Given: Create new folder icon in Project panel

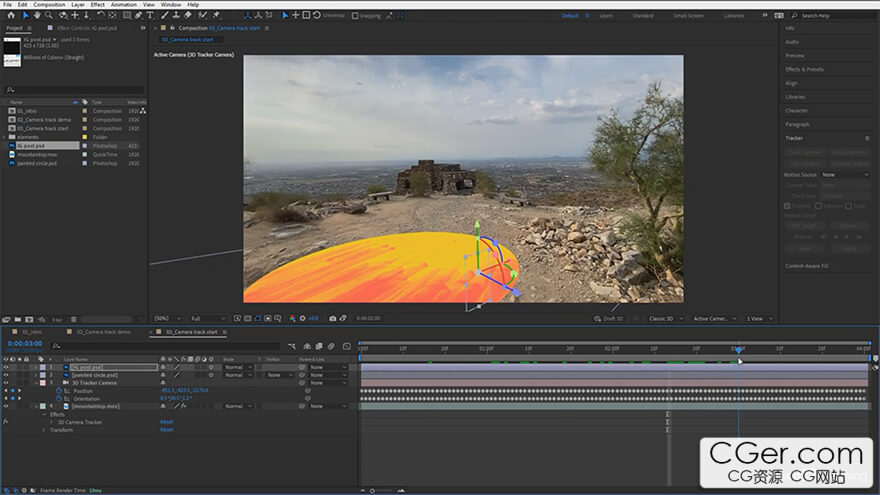Looking at the screenshot, I should tap(17, 319).
